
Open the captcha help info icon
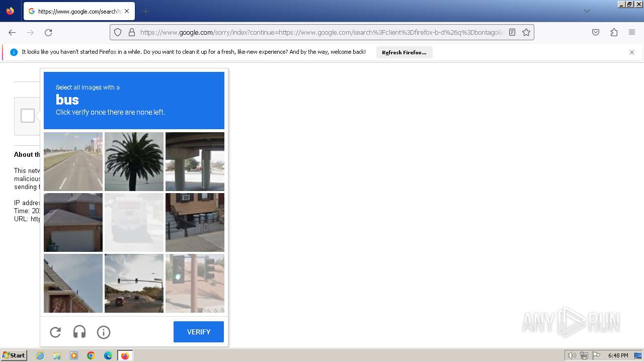coord(104,332)
